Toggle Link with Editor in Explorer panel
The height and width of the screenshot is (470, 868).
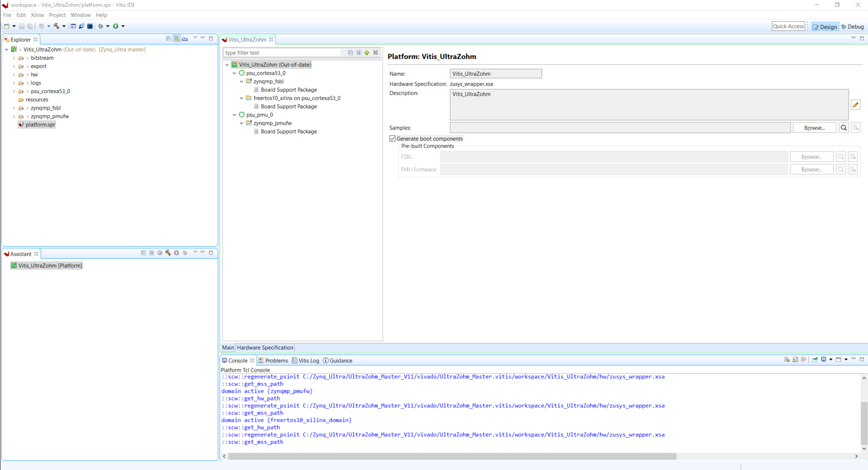177,39
